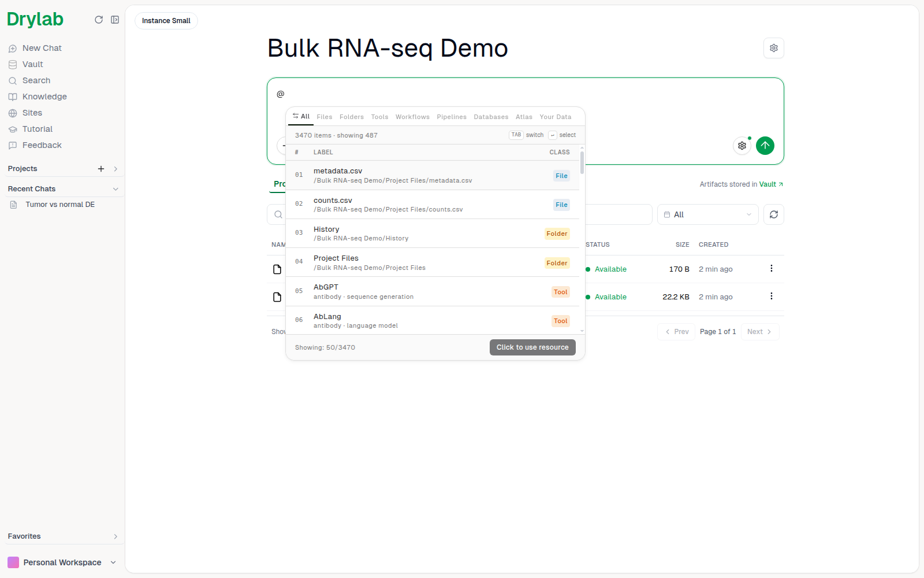
Task: Switch to Workflows tab in resource picker
Action: (x=412, y=117)
